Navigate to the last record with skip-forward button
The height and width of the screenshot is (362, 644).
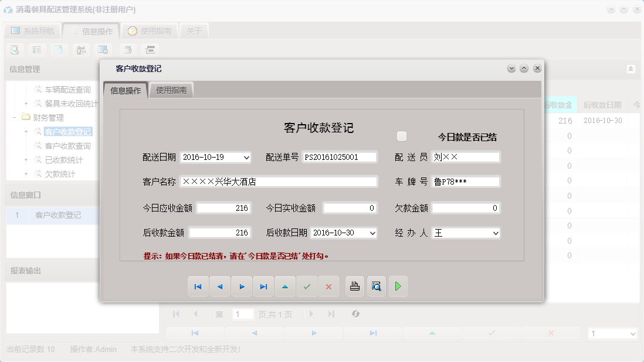coord(263,286)
